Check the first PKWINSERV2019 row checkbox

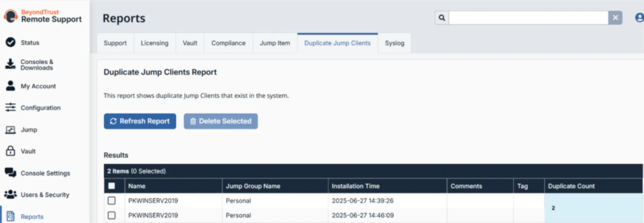pos(112,201)
